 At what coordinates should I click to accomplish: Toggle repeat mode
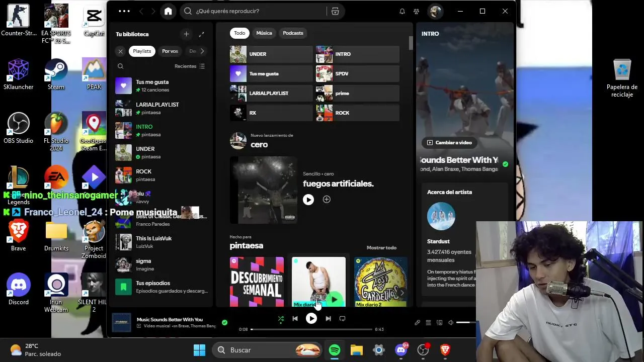tap(343, 318)
